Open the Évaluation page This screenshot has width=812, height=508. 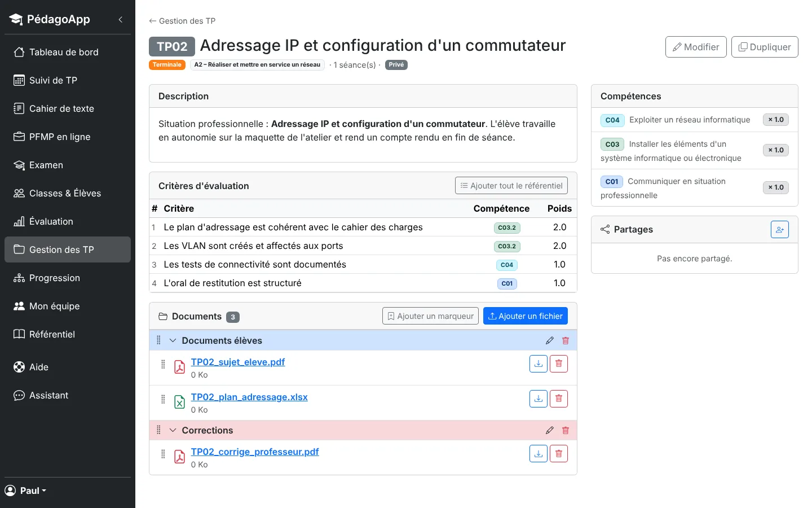pos(68,221)
